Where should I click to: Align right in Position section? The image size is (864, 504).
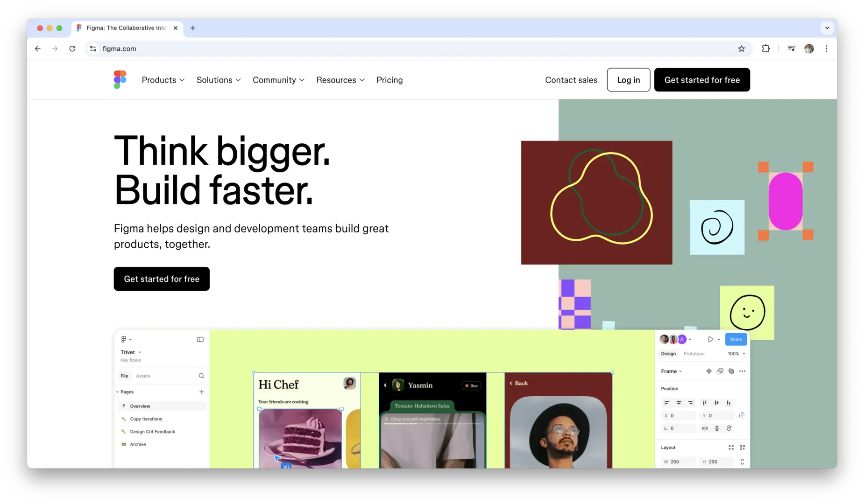tap(690, 403)
